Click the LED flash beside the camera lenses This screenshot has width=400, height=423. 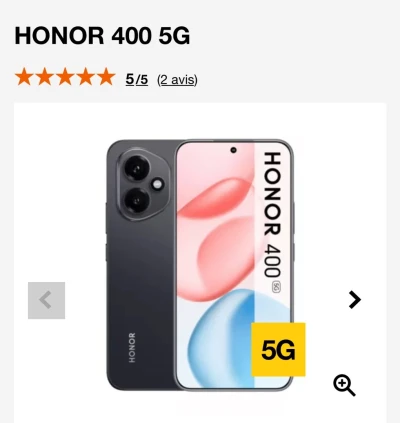(158, 184)
